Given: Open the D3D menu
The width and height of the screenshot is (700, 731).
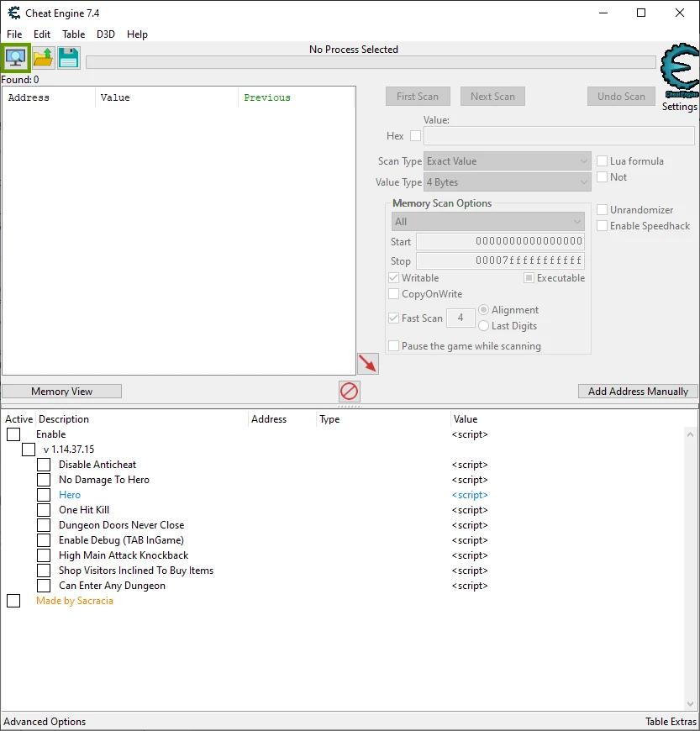Looking at the screenshot, I should tap(106, 34).
